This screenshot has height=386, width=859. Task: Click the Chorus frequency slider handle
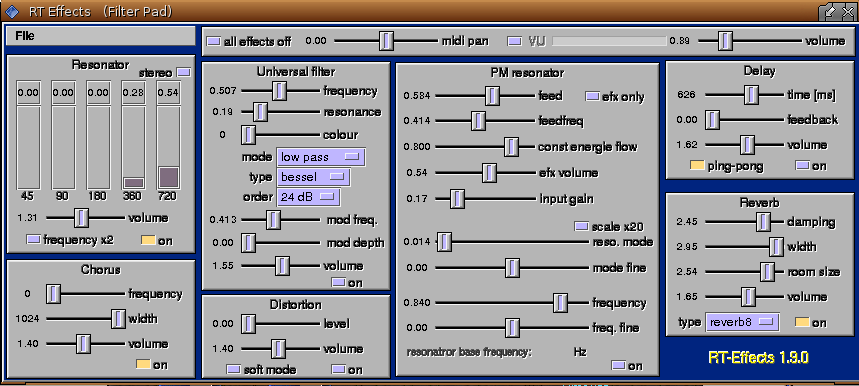pos(53,293)
